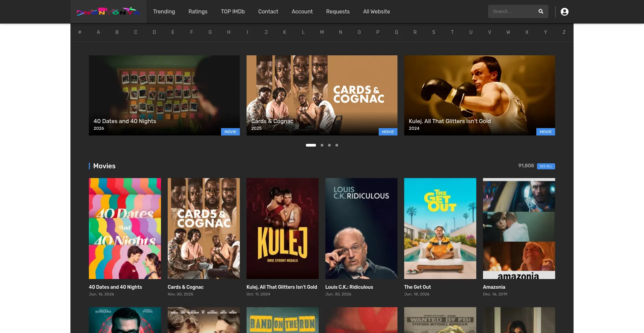Screen dimensions: 644x333
Task: Filter titles starting with letter M
Action: coord(322,32)
